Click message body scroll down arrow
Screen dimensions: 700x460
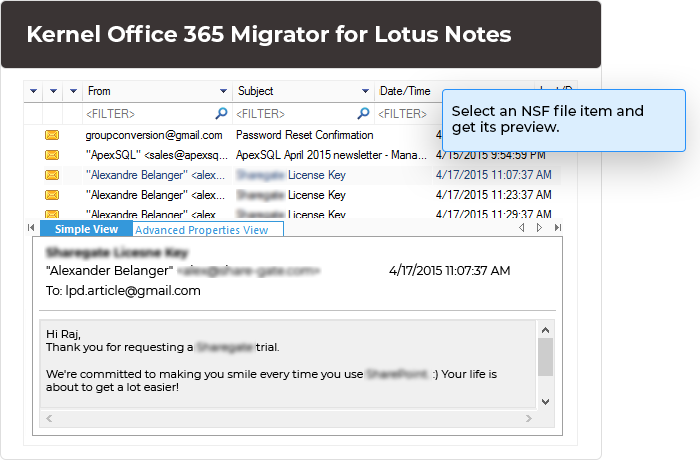[x=545, y=401]
